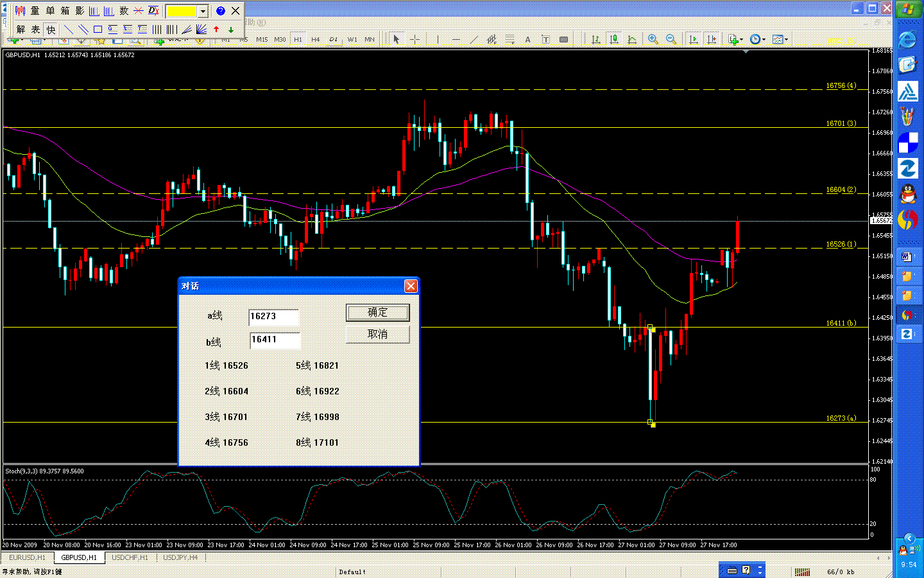Image resolution: width=924 pixels, height=578 pixels.
Task: Open Internet Explorer from quick launch
Action: (x=907, y=40)
